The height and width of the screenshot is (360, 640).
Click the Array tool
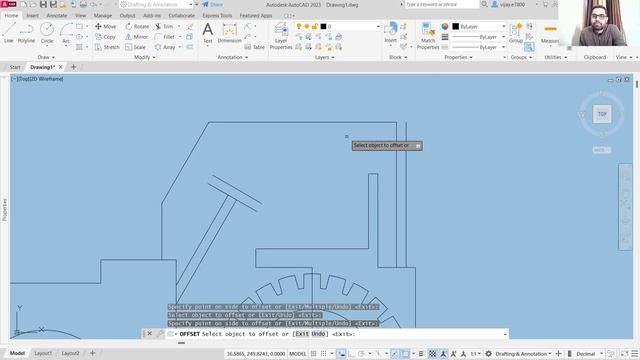pos(165,47)
